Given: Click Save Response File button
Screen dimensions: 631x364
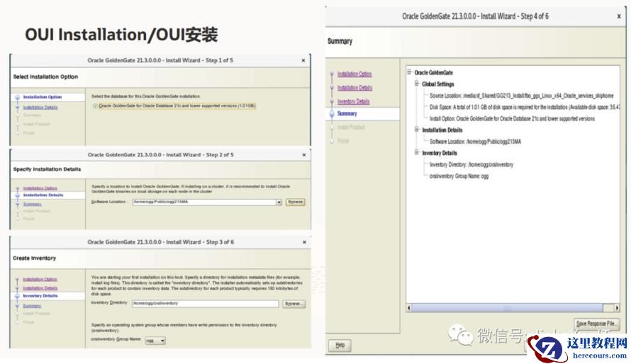Looking at the screenshot, I should point(596,324).
